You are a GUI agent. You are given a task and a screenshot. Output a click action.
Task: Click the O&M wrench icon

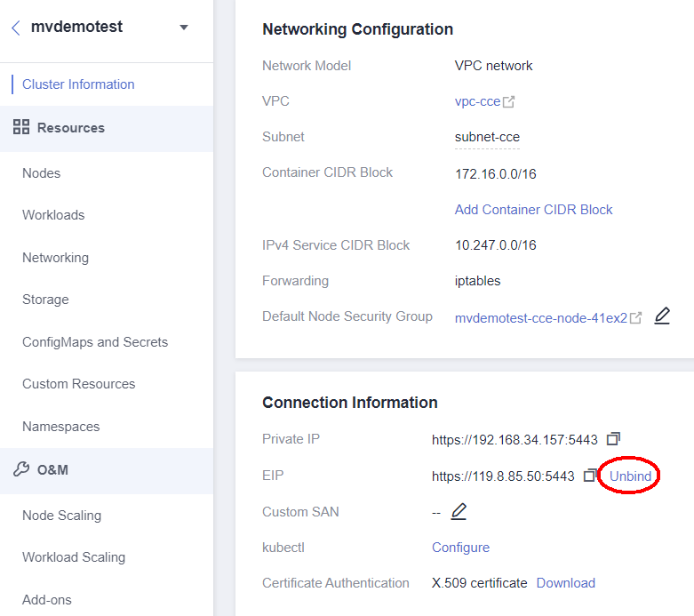(22, 469)
